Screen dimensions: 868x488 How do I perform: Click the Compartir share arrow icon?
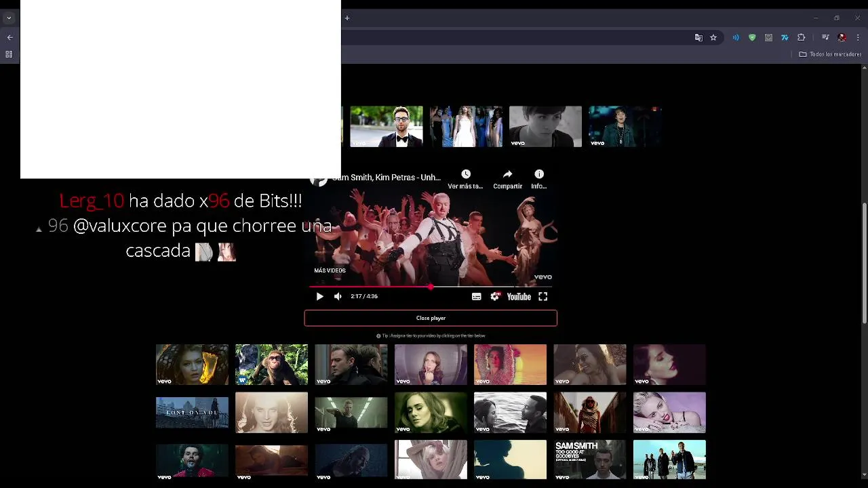click(507, 174)
